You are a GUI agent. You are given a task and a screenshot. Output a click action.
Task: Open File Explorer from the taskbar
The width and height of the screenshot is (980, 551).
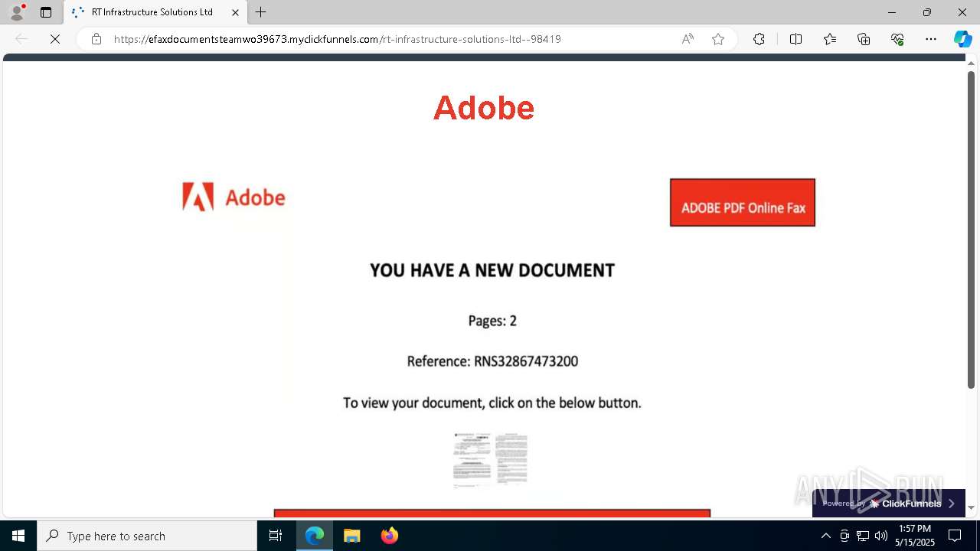[351, 536]
